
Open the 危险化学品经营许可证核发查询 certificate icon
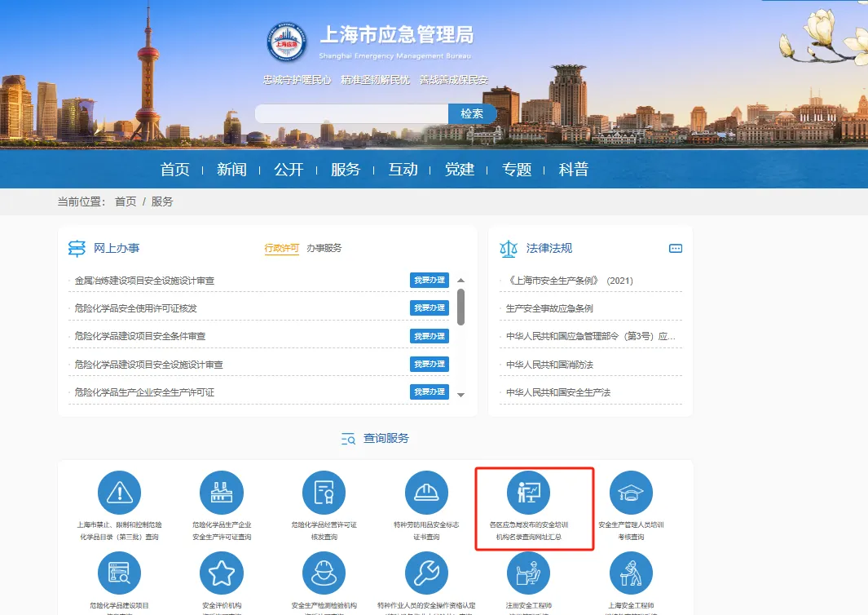click(x=324, y=493)
